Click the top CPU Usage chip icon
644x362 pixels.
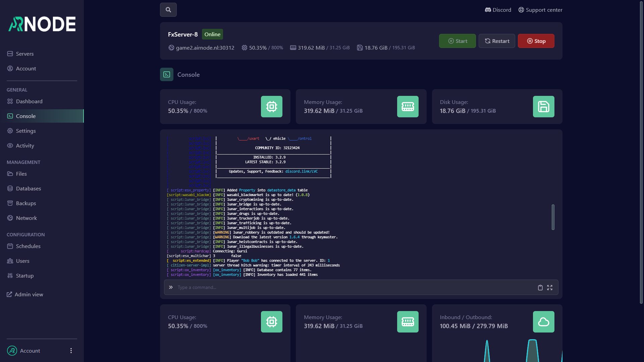click(x=272, y=107)
